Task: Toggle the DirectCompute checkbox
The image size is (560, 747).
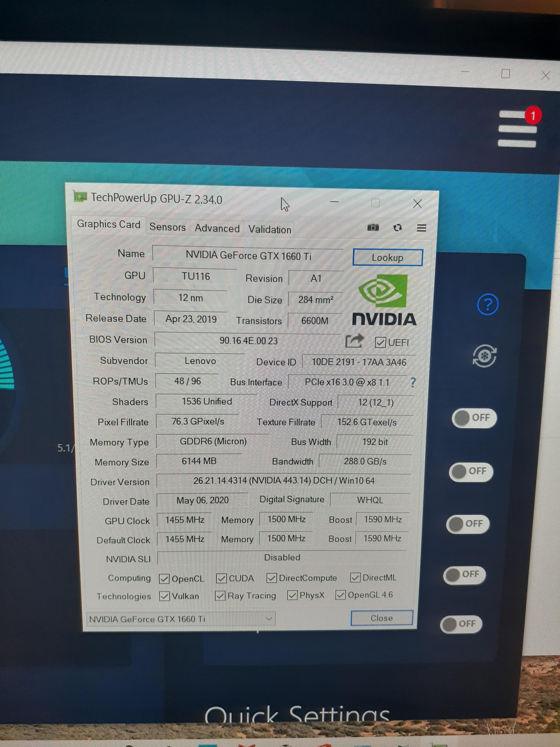Action: [272, 578]
